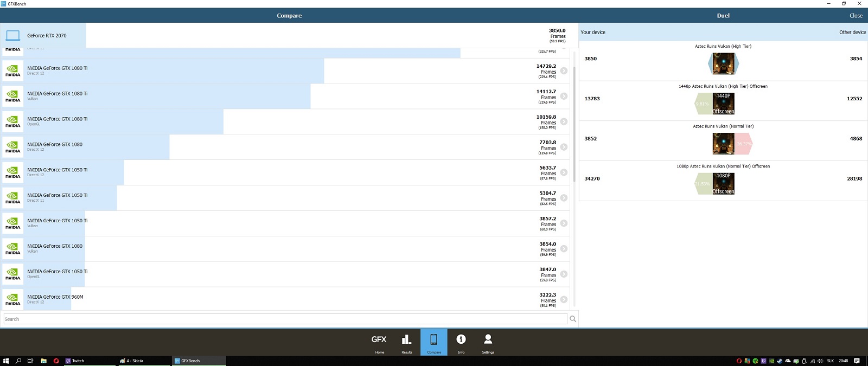Open Task View on the taskbar

click(x=30, y=361)
